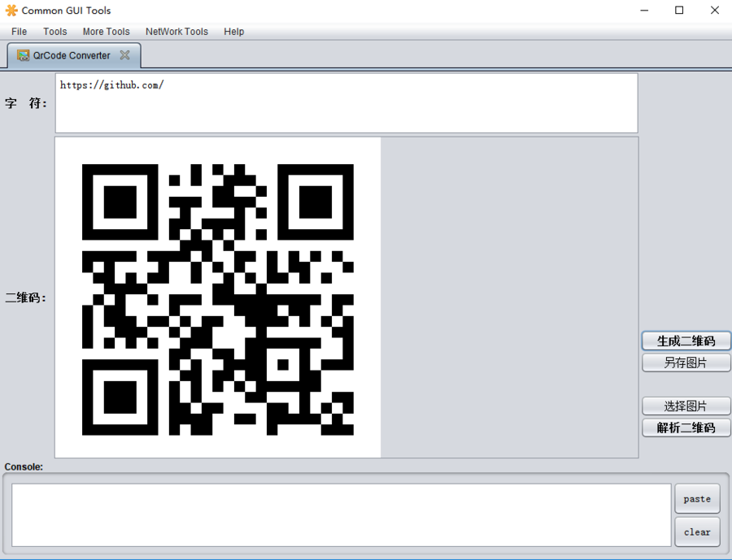Open the File menu
This screenshot has width=732, height=560.
(19, 32)
